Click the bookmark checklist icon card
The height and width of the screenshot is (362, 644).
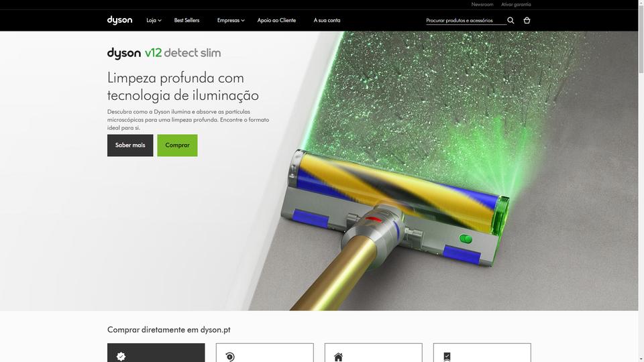482,353
